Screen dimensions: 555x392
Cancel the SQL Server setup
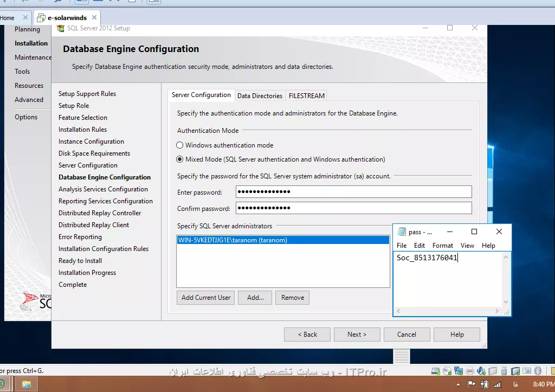[x=406, y=335]
